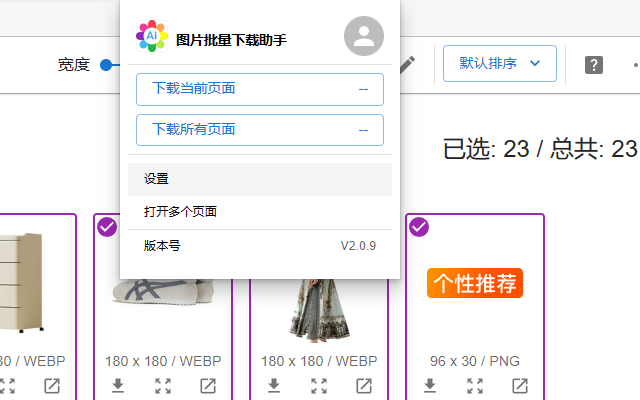Click the sneaker image thumbnail

click(x=163, y=292)
